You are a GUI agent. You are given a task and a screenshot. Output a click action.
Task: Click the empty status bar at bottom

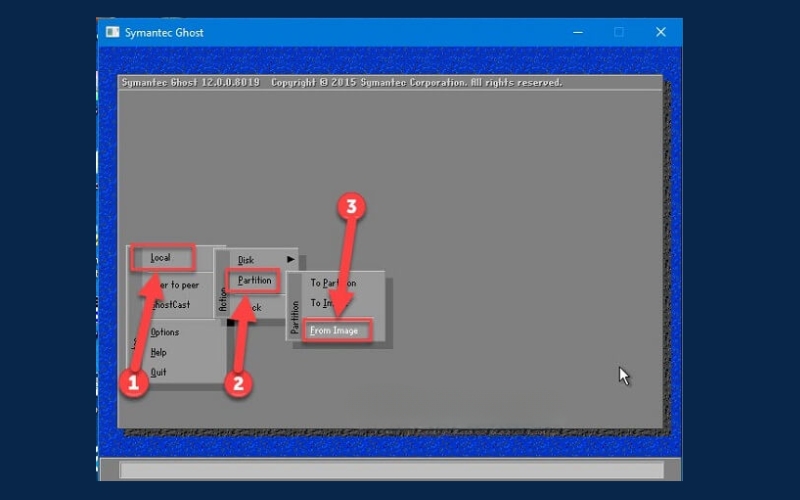point(391,470)
